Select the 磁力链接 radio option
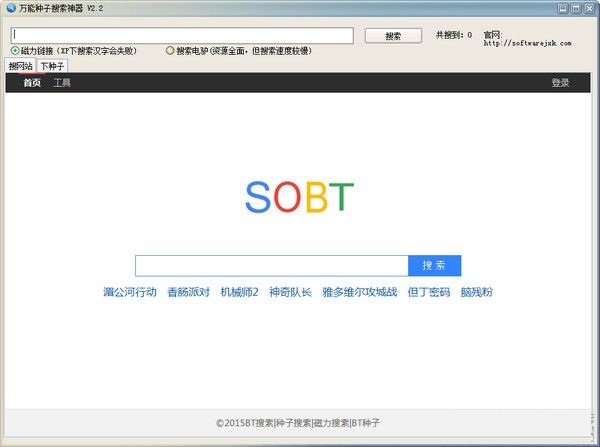600x447 pixels. [15, 51]
